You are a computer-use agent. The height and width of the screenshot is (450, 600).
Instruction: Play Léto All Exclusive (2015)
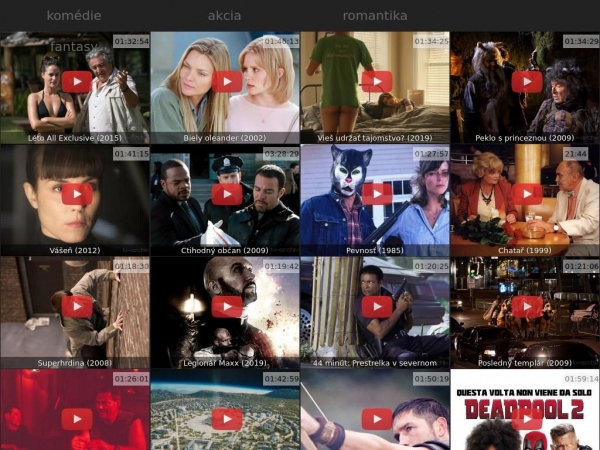click(77, 82)
